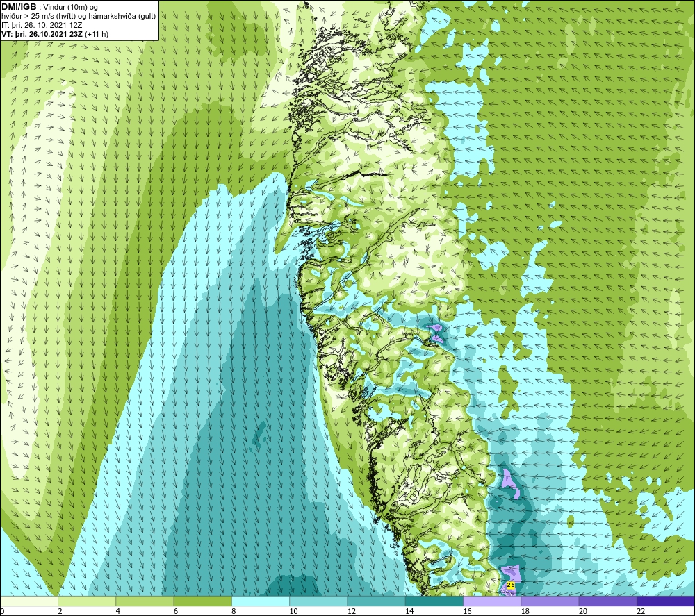
Task: Click the scale label '8'
Action: tap(234, 611)
